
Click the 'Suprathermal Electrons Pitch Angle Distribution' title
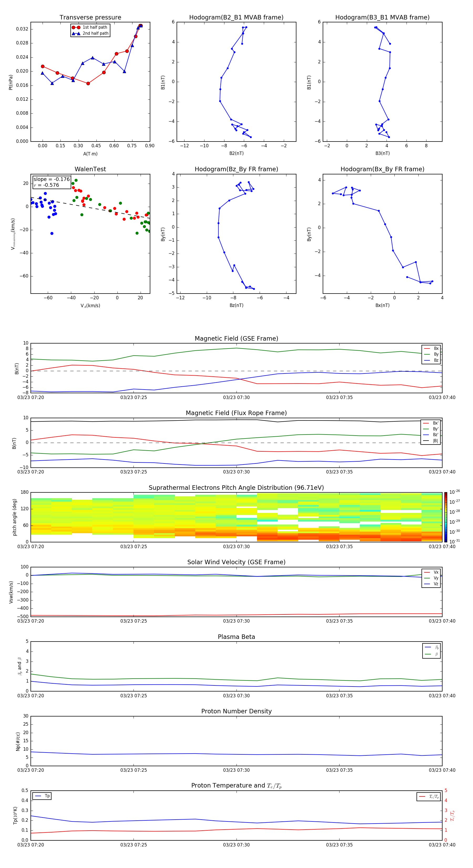(236, 488)
